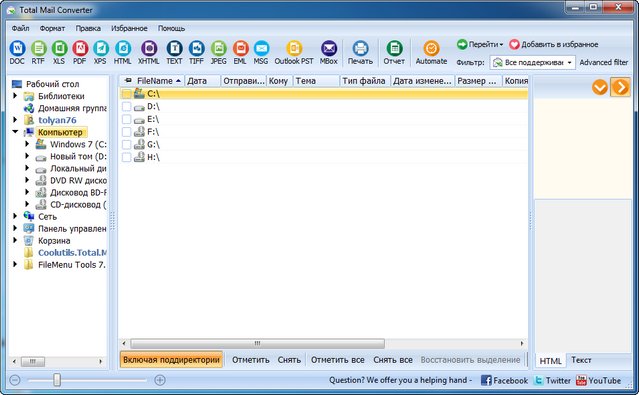The height and width of the screenshot is (395, 639).
Task: Expand the Windows 7 (C:) node
Action: point(27,144)
